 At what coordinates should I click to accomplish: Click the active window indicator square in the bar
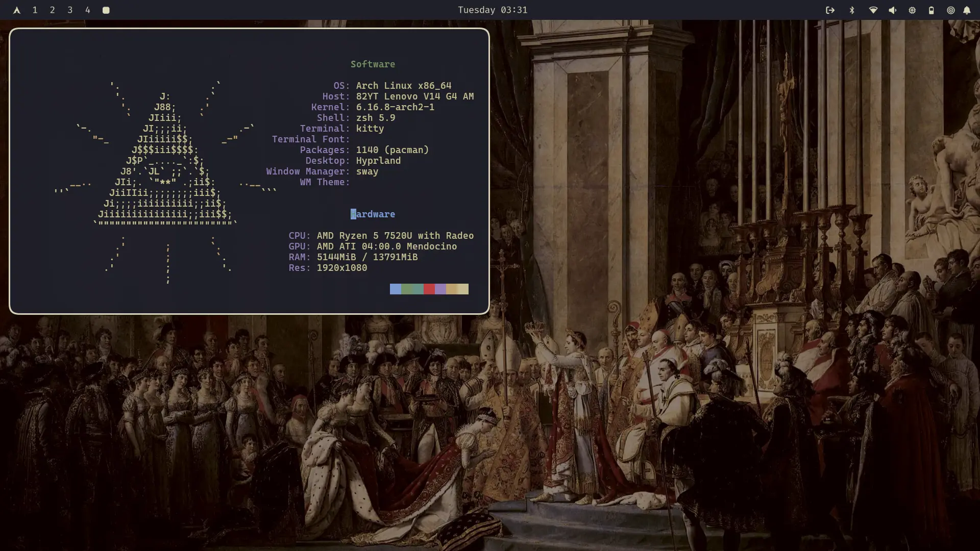pyautogui.click(x=106, y=10)
